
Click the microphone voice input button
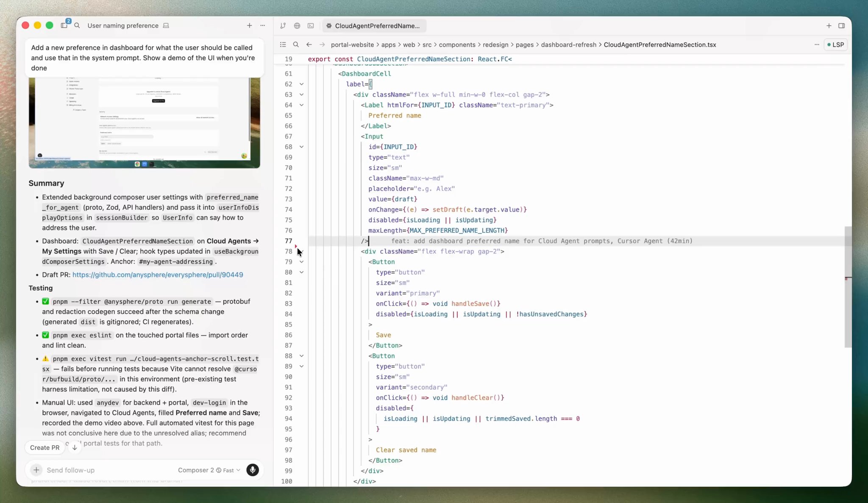[252, 470]
